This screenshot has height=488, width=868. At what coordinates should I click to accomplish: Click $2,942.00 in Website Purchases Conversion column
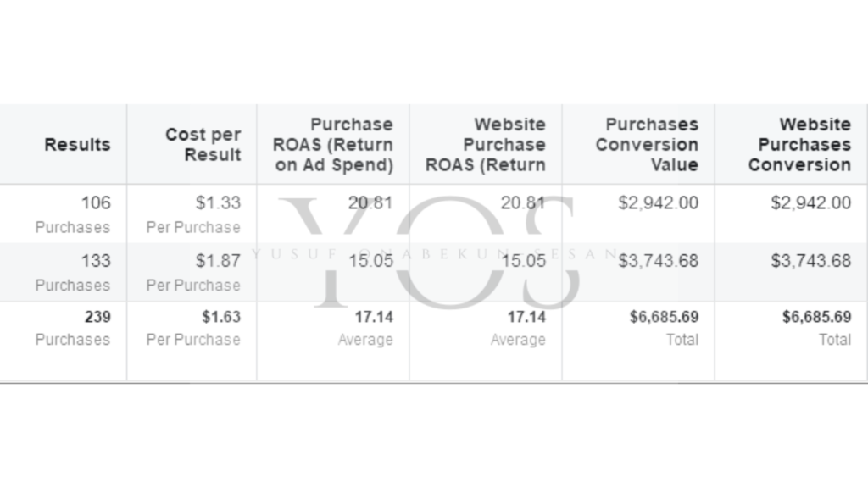tap(811, 203)
